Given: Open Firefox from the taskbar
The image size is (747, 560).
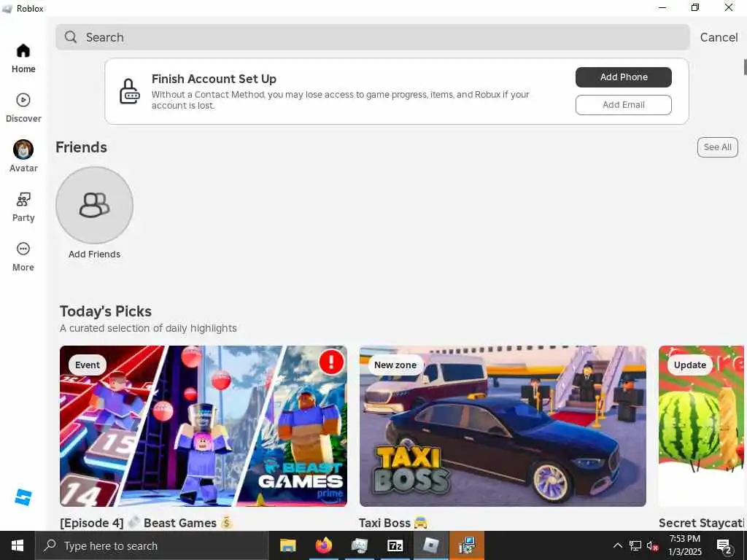Looking at the screenshot, I should tap(323, 545).
